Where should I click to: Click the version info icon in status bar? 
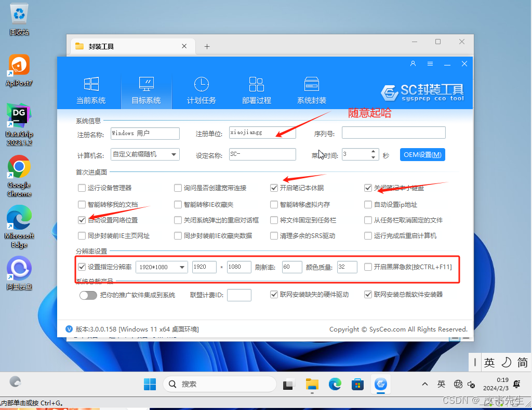coord(69,329)
